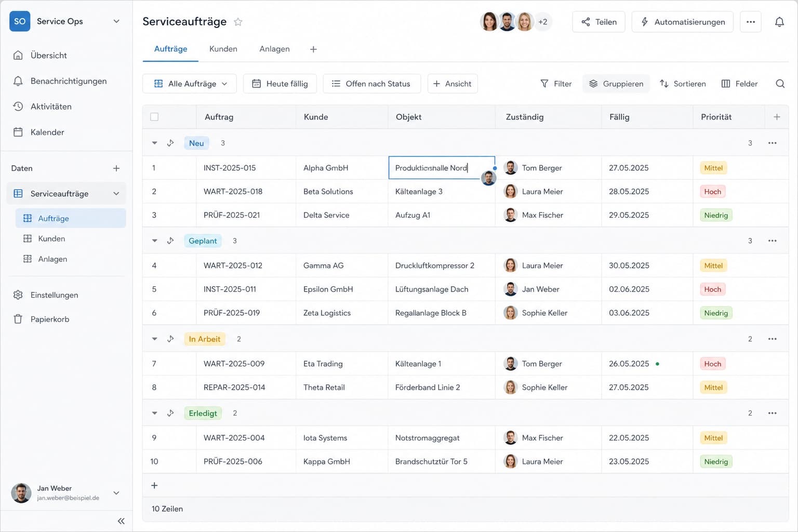Click the Teilen share button

pyautogui.click(x=598, y=22)
